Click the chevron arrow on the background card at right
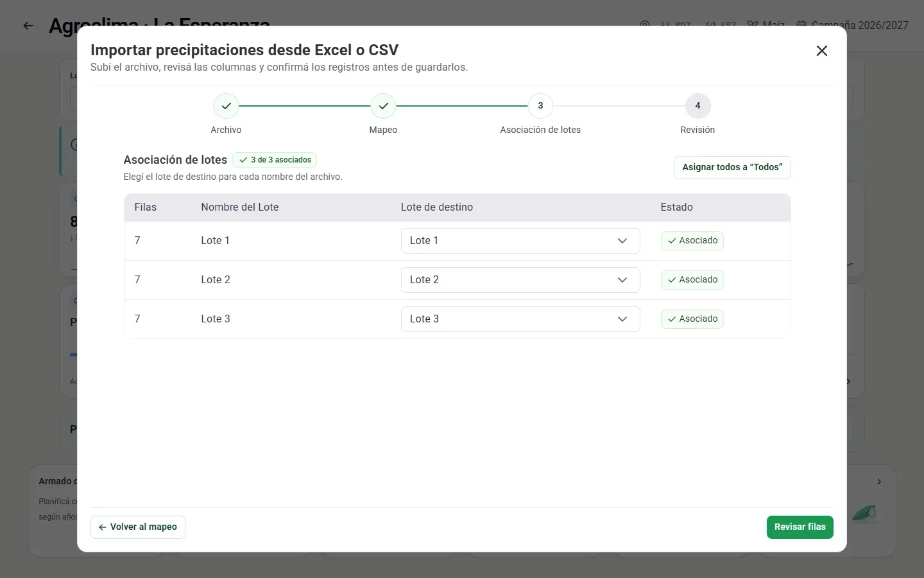 pyautogui.click(x=879, y=482)
